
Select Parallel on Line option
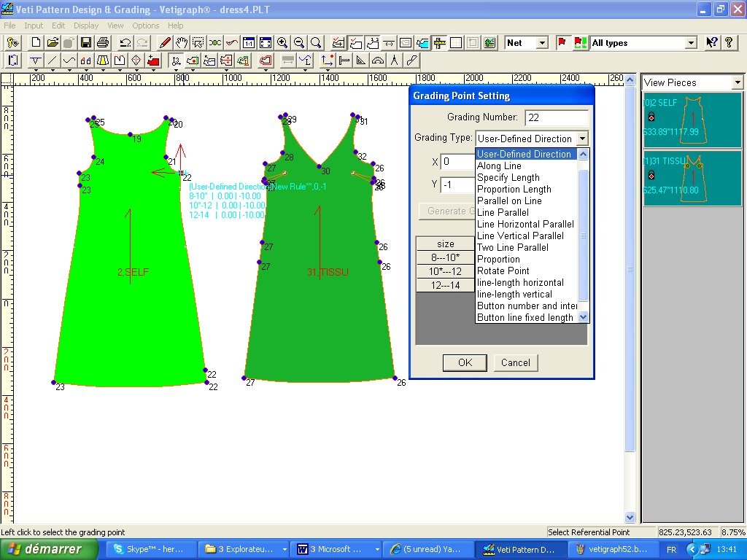(x=527, y=201)
